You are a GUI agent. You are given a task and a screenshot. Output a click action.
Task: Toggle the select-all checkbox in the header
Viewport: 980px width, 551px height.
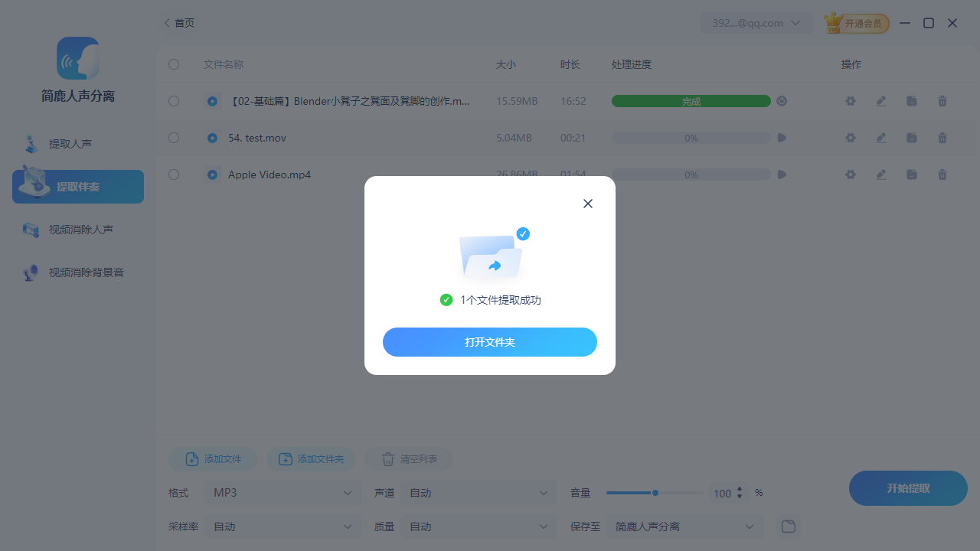click(174, 64)
